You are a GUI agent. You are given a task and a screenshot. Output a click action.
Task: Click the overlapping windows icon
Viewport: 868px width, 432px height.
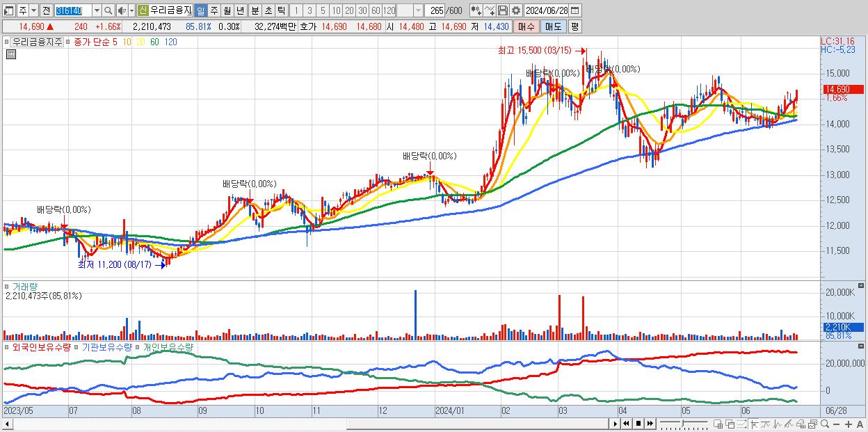coord(730,424)
